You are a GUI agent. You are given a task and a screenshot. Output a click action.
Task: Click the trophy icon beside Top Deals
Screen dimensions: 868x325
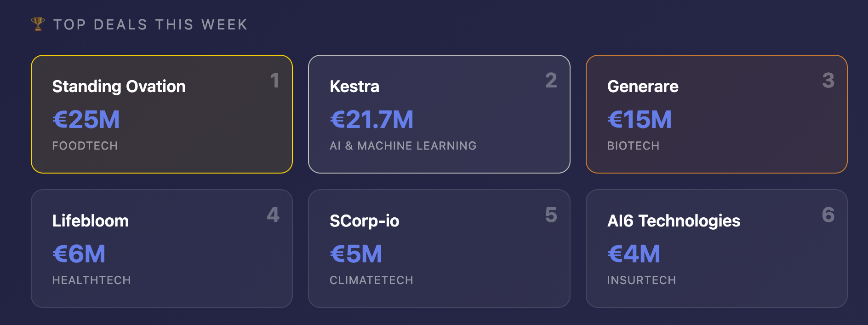pyautogui.click(x=38, y=24)
